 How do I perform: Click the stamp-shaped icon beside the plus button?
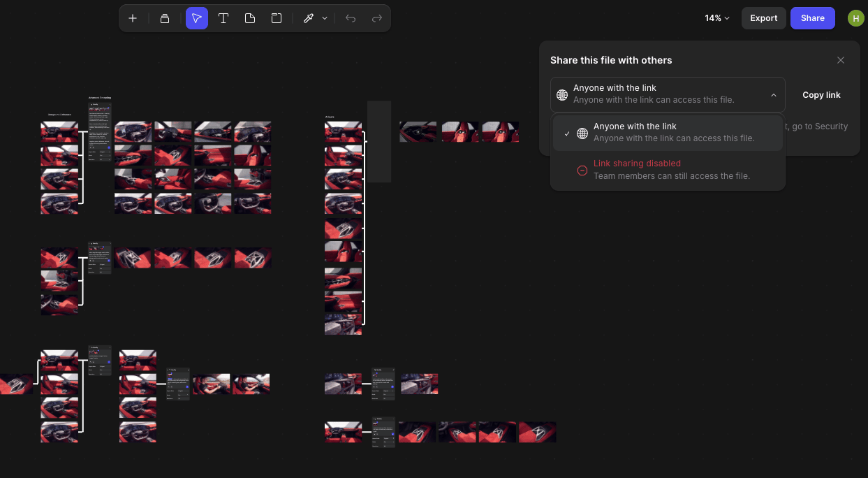click(165, 18)
